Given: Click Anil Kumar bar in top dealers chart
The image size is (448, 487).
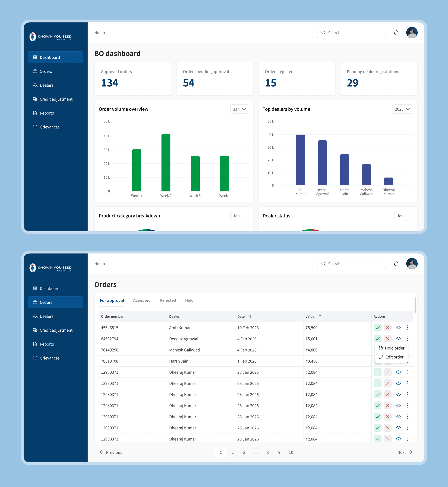Looking at the screenshot, I should click(x=300, y=160).
